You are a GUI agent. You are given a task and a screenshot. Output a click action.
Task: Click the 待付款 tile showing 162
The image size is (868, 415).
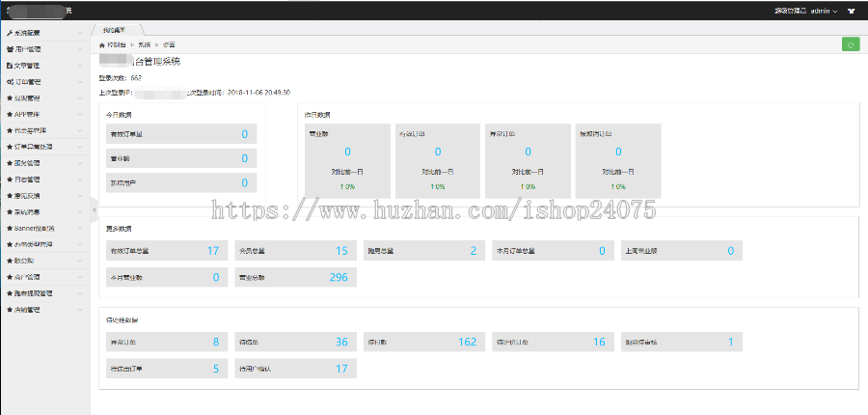[x=424, y=343]
